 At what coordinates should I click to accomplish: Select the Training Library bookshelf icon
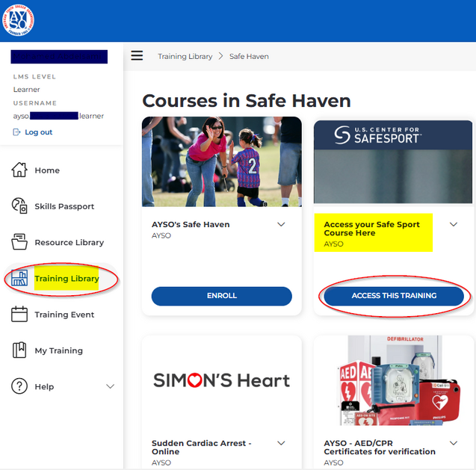pyautogui.click(x=19, y=279)
